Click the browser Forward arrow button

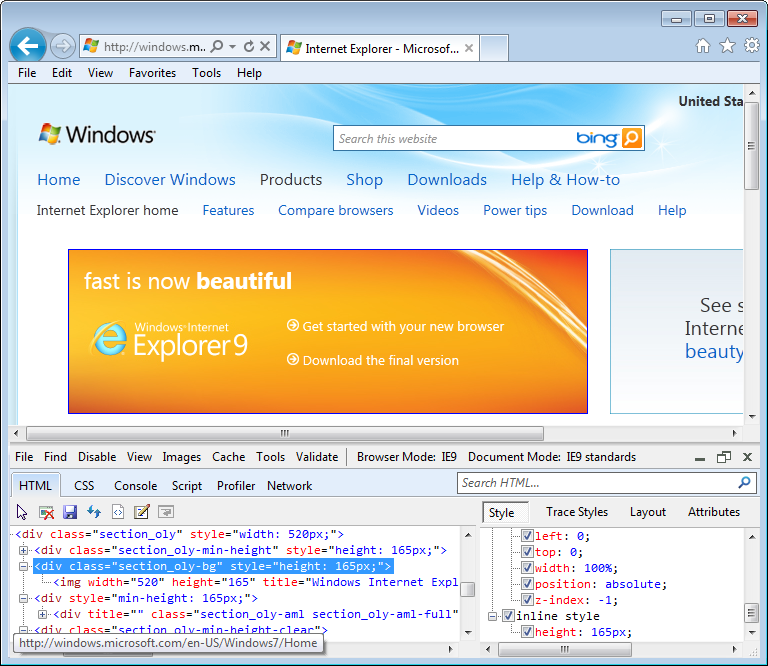pos(63,47)
